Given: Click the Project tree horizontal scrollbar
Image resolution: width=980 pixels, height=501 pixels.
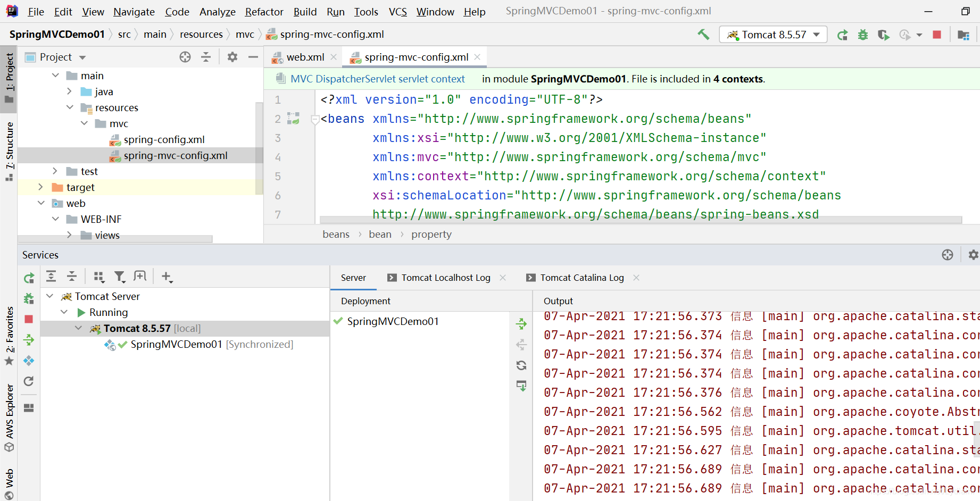Looking at the screenshot, I should point(116,239).
